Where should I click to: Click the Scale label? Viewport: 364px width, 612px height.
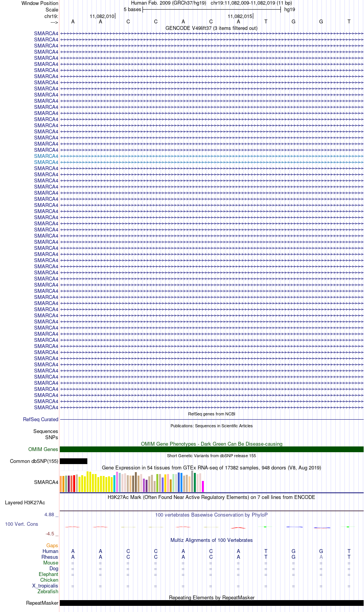tap(52, 10)
